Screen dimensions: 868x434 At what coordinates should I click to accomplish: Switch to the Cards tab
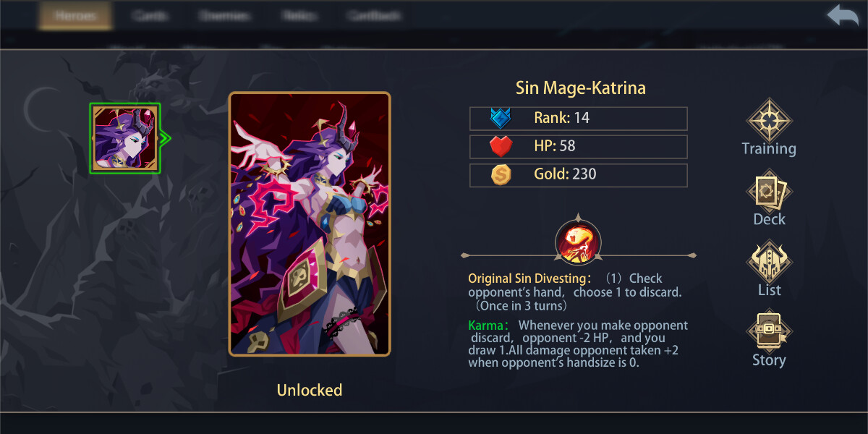pos(150,16)
